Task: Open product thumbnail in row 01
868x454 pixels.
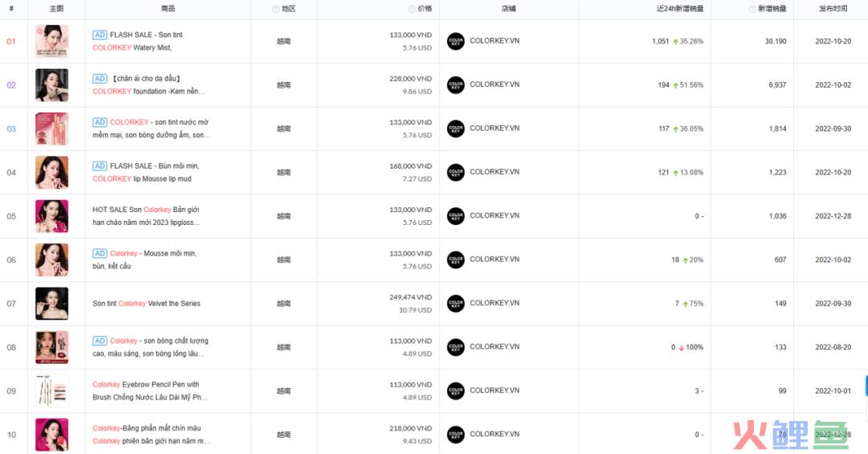Action: pyautogui.click(x=52, y=41)
